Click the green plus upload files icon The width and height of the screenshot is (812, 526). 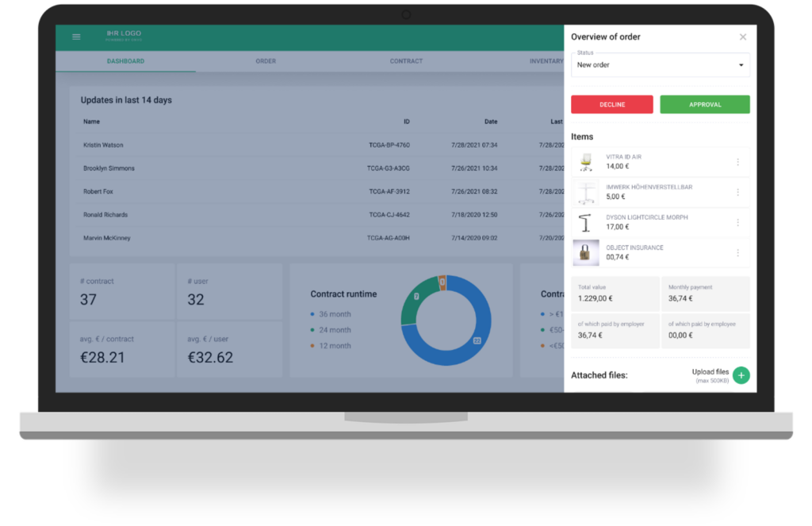pyautogui.click(x=741, y=375)
